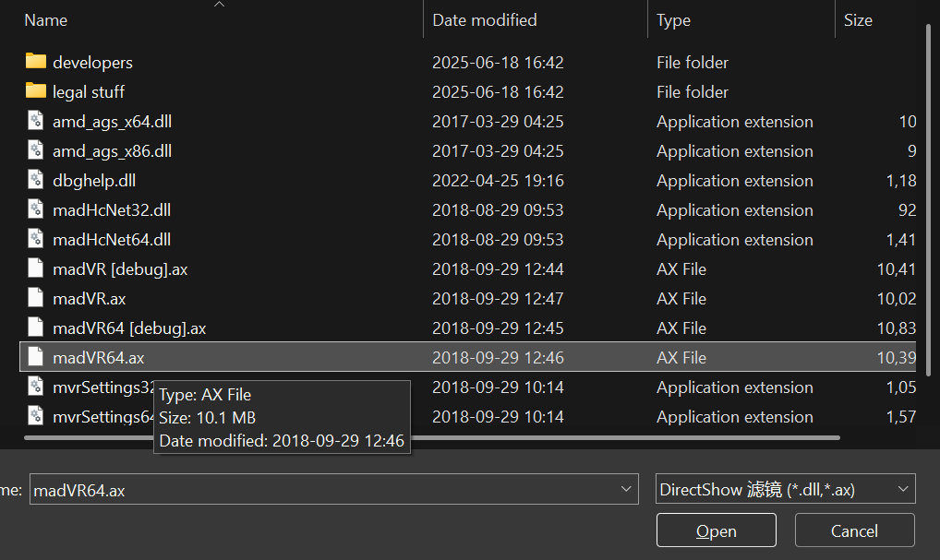940x560 pixels.
Task: Click size value 10,83 of madVR64 [debug].ax
Action: (x=897, y=328)
